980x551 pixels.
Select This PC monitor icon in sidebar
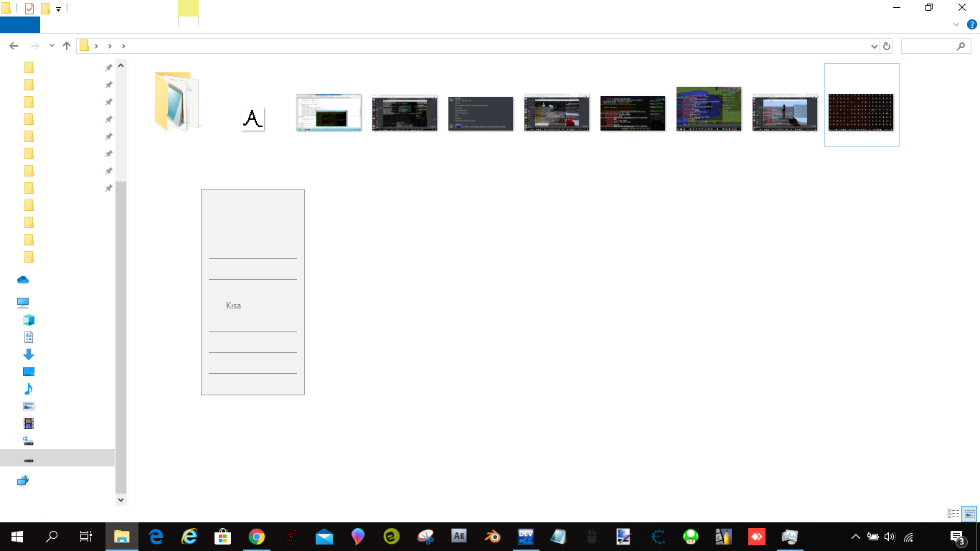click(23, 303)
